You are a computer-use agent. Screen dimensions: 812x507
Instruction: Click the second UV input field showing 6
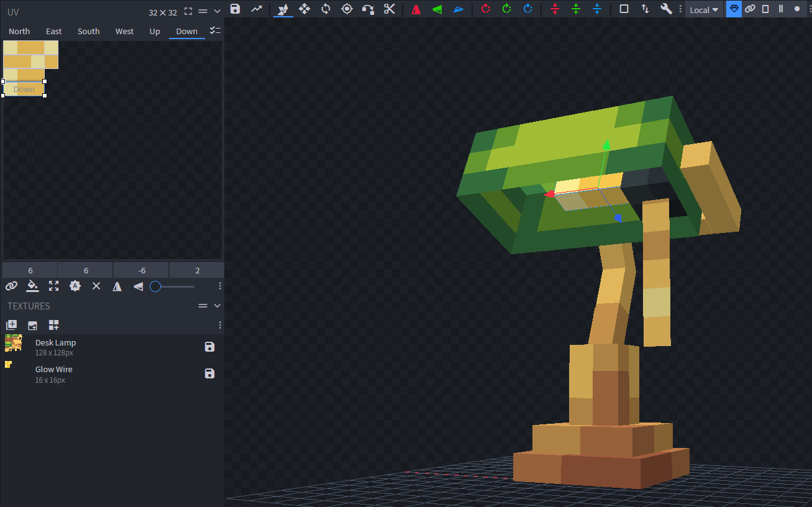coord(86,270)
